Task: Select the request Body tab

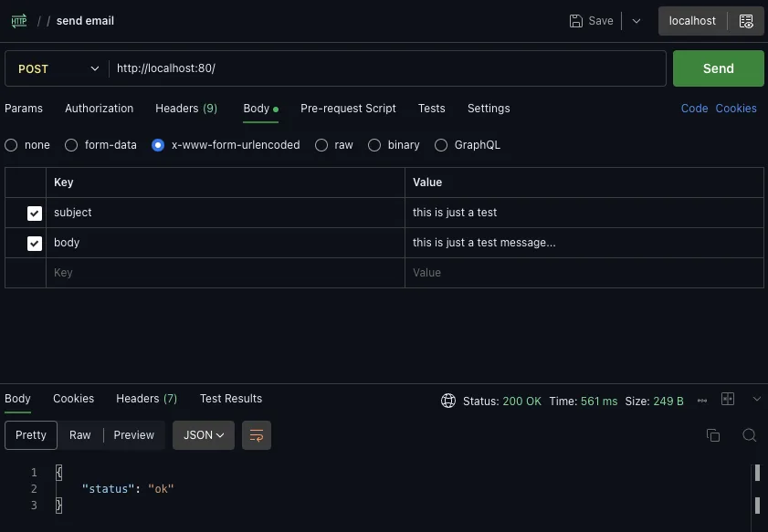Action: pyautogui.click(x=260, y=109)
